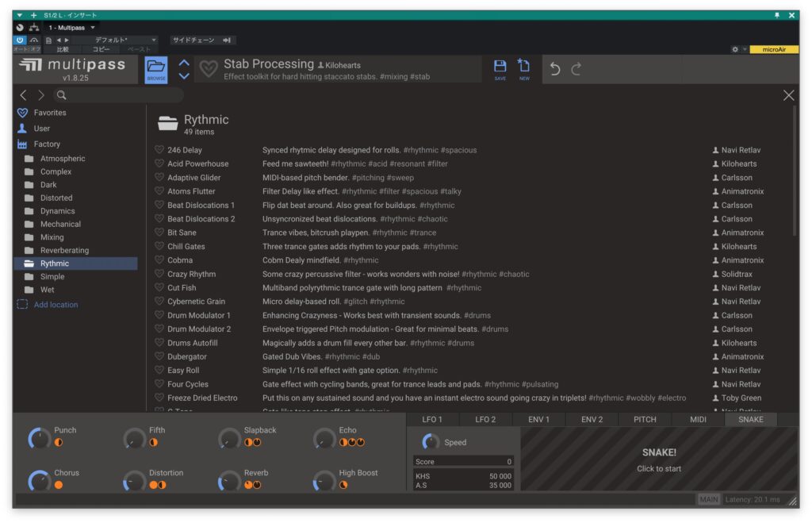This screenshot has height=523, width=812.
Task: Click the heart icon beside 246 Delay
Action: [x=159, y=150]
